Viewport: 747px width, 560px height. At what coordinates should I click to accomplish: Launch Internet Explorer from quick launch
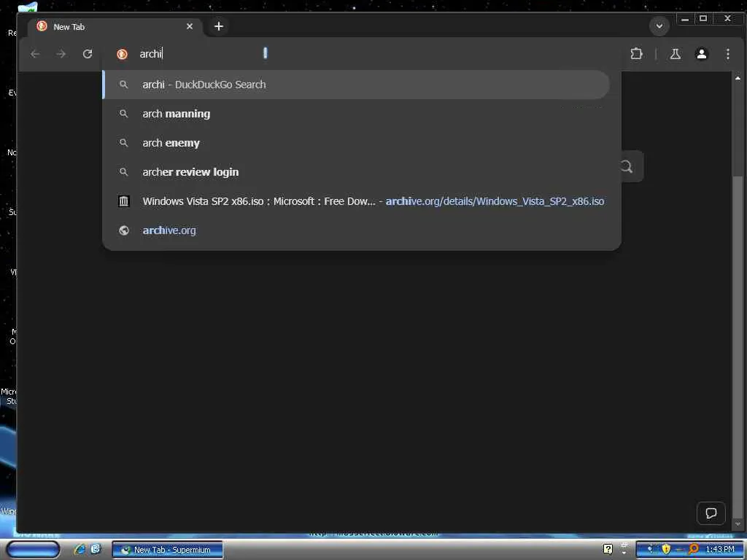tap(80, 549)
